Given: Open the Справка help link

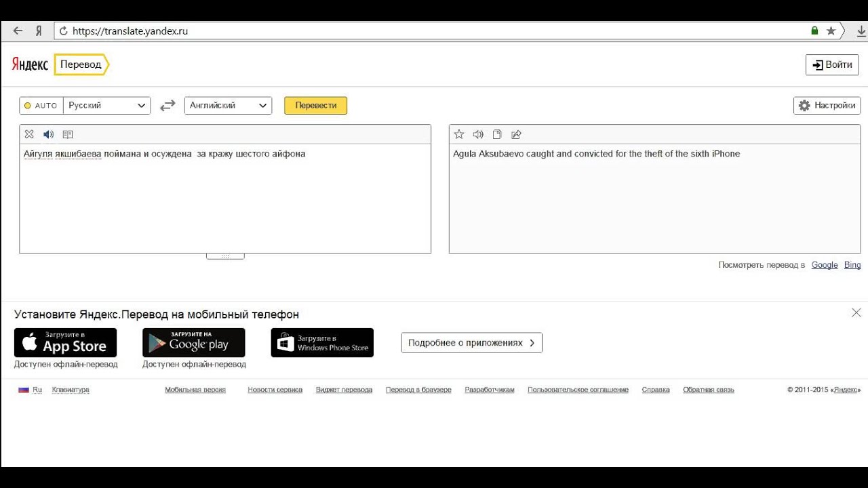Looking at the screenshot, I should tap(656, 390).
